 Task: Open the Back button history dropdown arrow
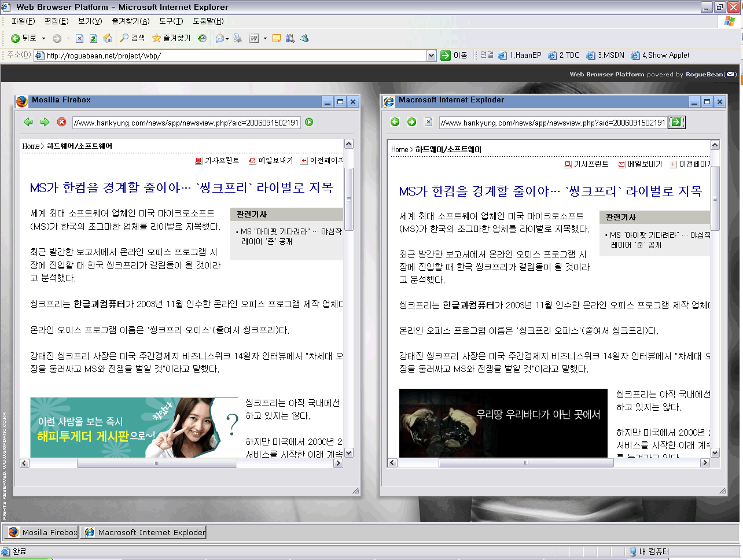click(x=43, y=39)
